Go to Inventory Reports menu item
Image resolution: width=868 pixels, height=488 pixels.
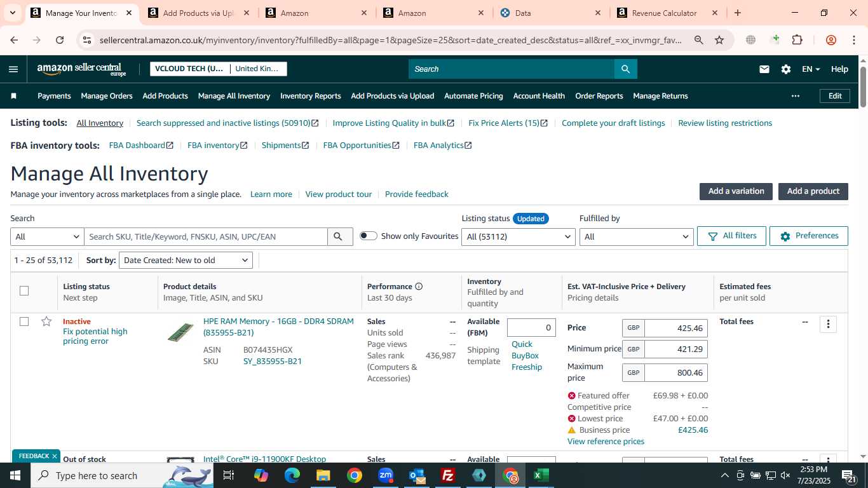(x=311, y=96)
